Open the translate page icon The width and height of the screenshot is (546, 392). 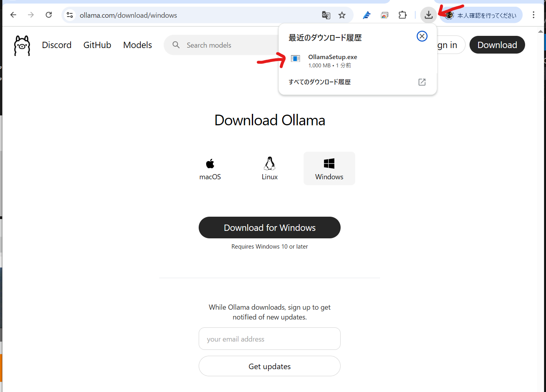point(326,15)
